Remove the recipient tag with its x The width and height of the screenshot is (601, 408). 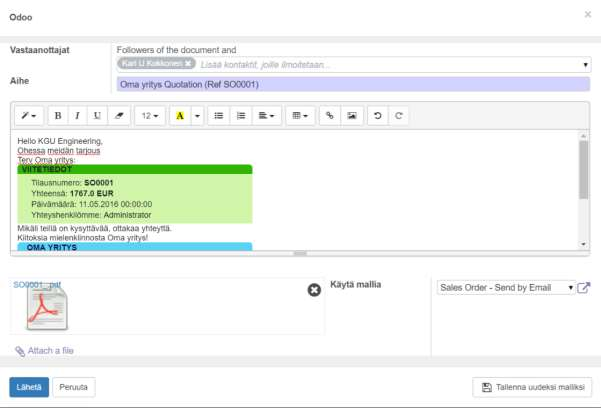pos(188,64)
